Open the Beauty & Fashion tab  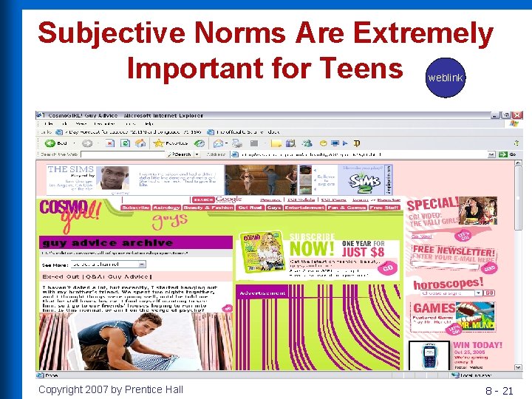208,208
